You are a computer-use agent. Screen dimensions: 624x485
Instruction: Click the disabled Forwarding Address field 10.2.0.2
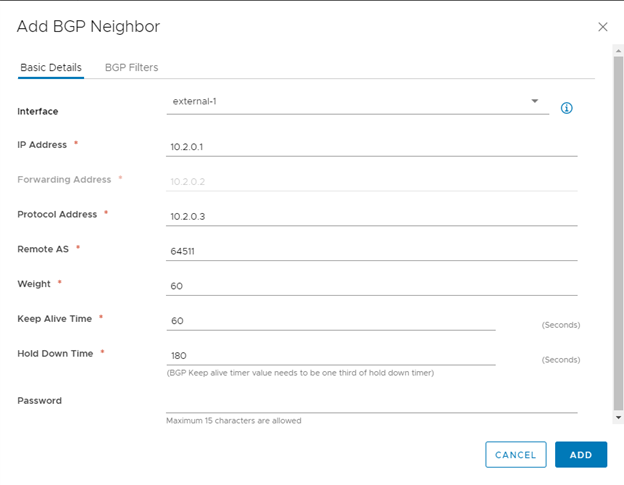click(x=372, y=182)
